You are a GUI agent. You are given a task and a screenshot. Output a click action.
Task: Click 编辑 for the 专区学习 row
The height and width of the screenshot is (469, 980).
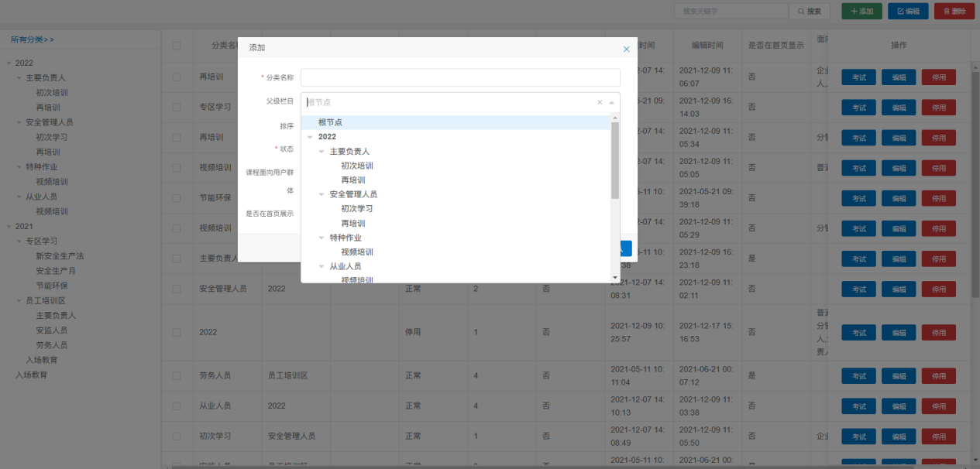(899, 108)
